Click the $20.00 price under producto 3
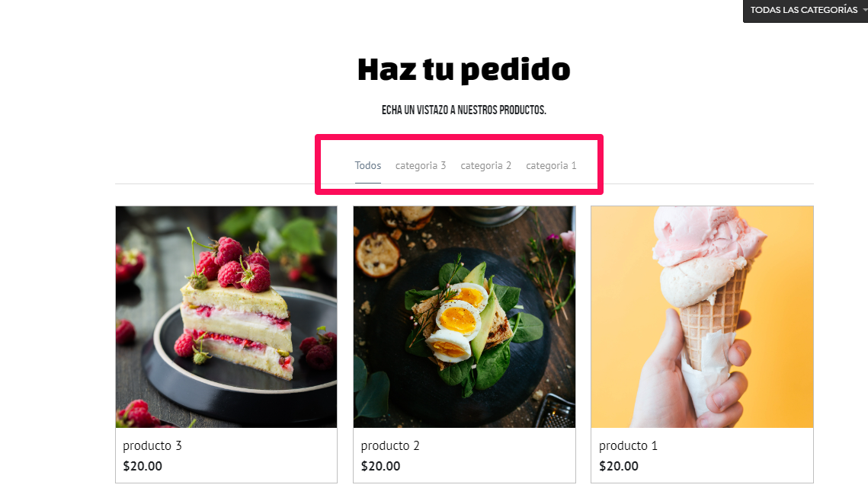Viewport: 868px width, 504px height. click(143, 467)
